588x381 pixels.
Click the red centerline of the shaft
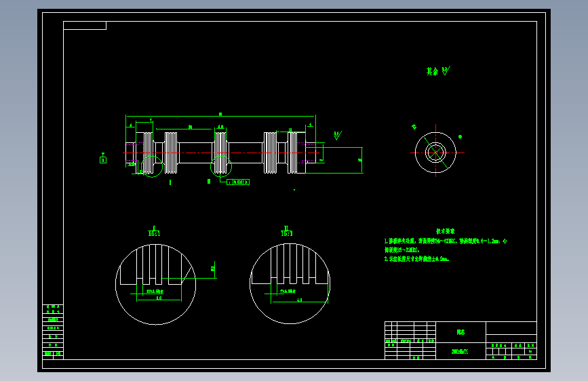221,153
